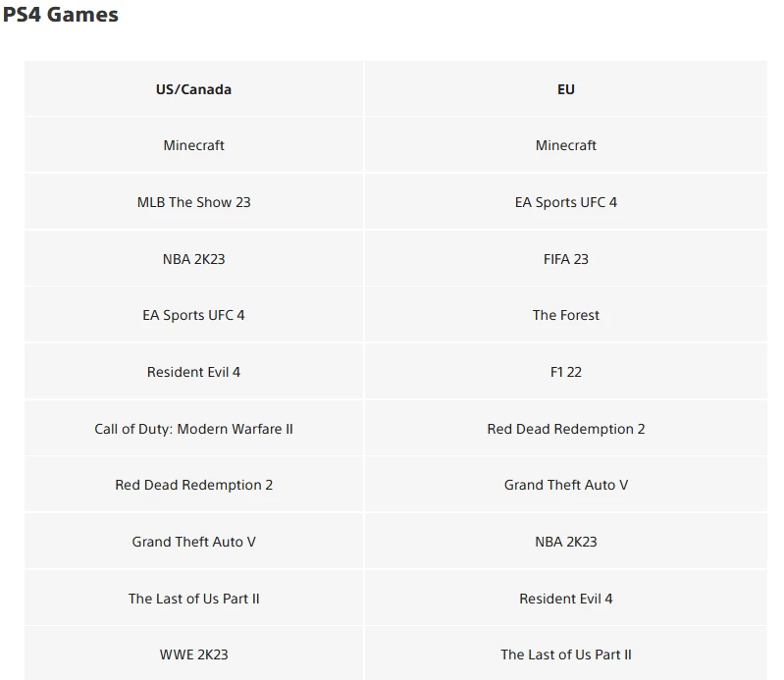Select Resident Evil 4 under US/Canada
The height and width of the screenshot is (680, 784).
point(193,372)
